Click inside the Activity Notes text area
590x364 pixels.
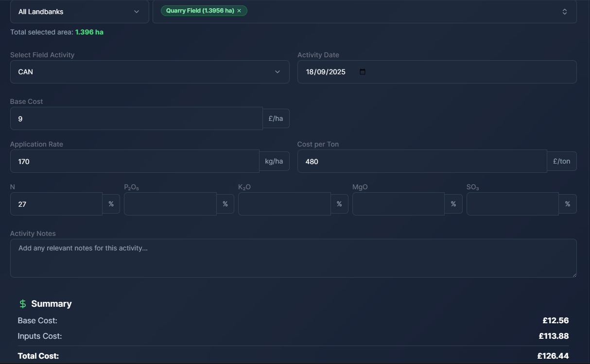pos(293,258)
